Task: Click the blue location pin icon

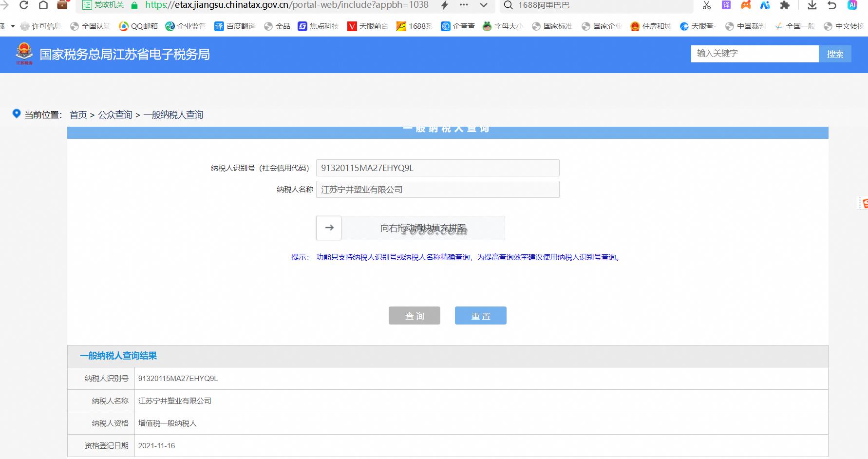Action: pyautogui.click(x=17, y=114)
